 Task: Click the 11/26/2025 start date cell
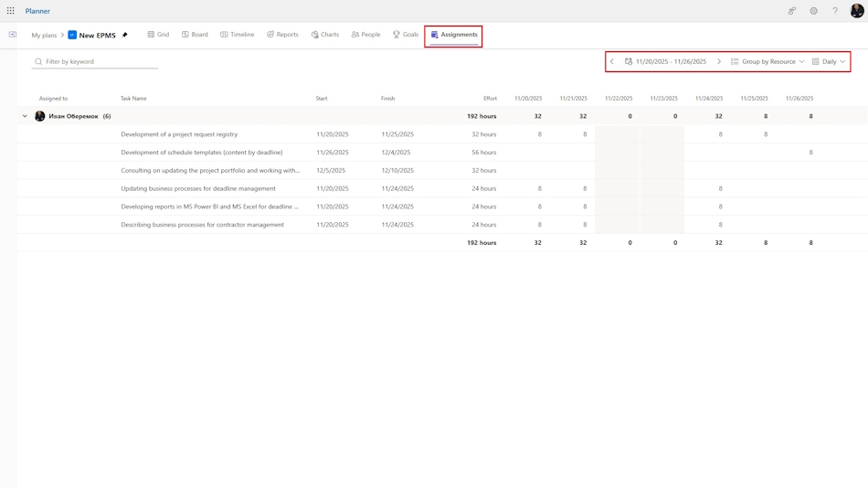pyautogui.click(x=333, y=153)
